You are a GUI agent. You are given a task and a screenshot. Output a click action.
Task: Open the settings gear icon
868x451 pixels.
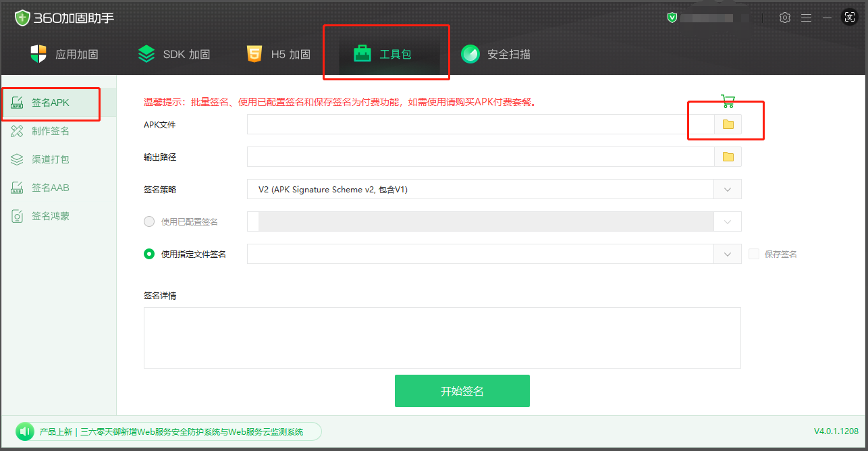pyautogui.click(x=785, y=18)
